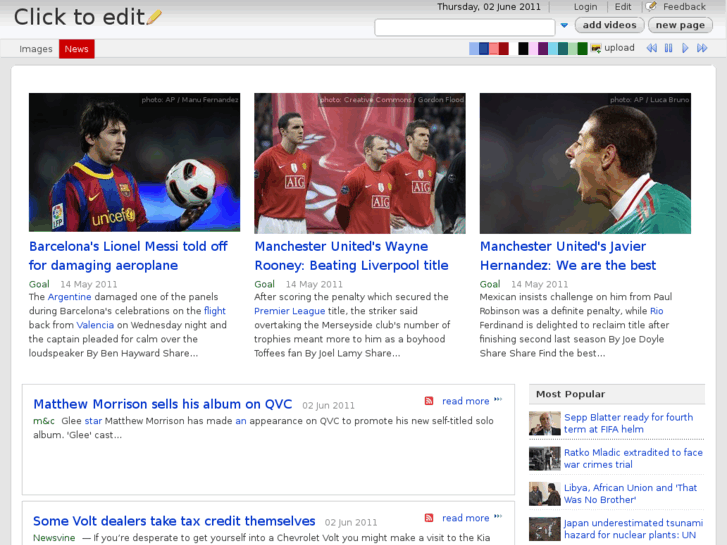Pick the teal color swatch
Image resolution: width=727 pixels, height=545 pixels.
tap(563, 49)
